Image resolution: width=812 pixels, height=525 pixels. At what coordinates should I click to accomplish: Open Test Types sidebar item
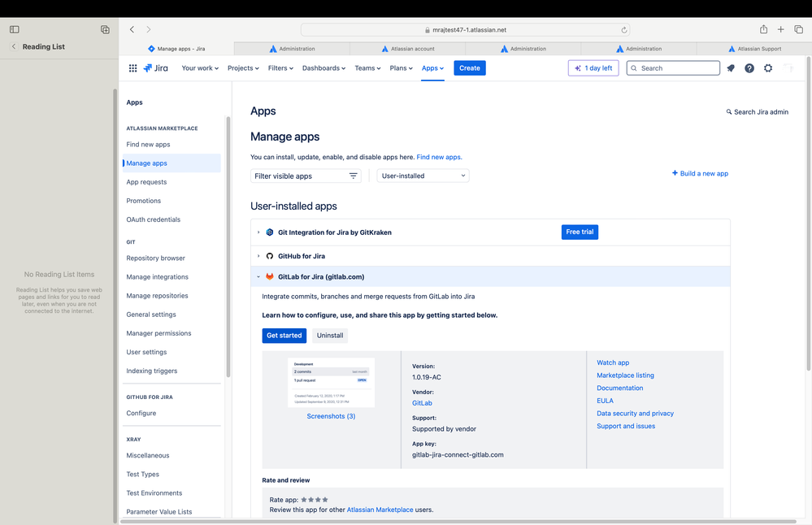point(142,475)
